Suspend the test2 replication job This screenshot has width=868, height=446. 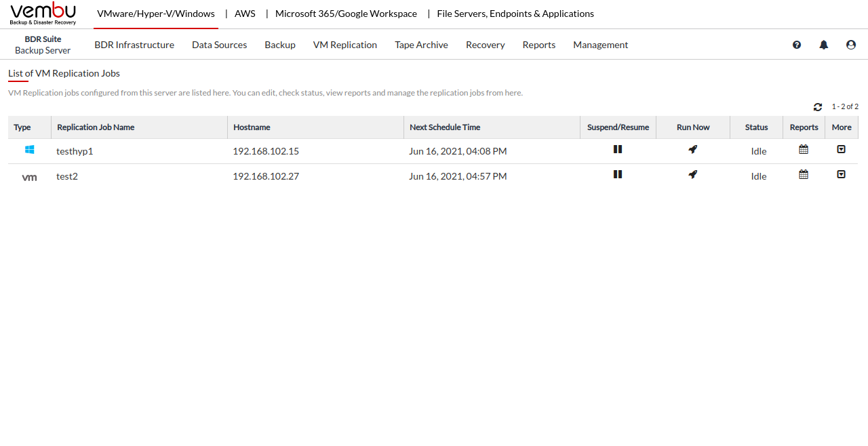click(618, 175)
